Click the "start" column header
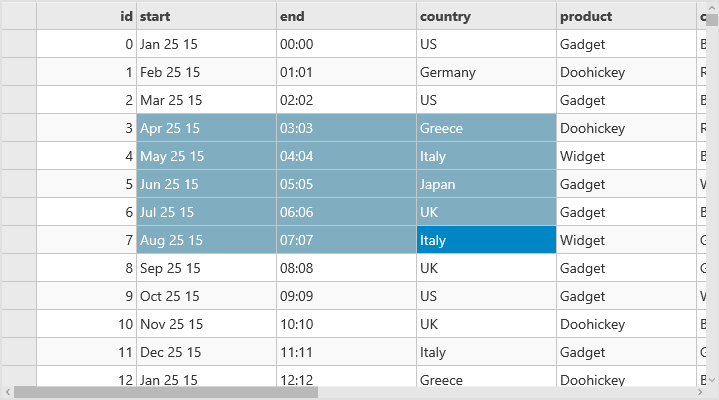The image size is (719, 400). pyautogui.click(x=206, y=16)
